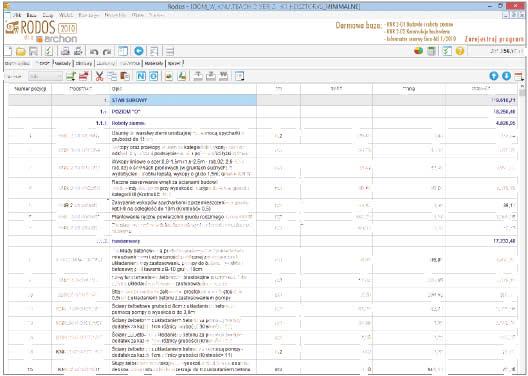Select the Plantowanie ręczne powierzchni gruntu row
The image size is (528, 376).
263,217
